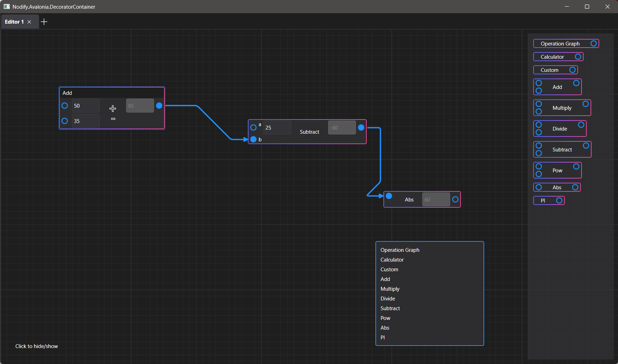Add a new editor tab with plus

click(44, 22)
